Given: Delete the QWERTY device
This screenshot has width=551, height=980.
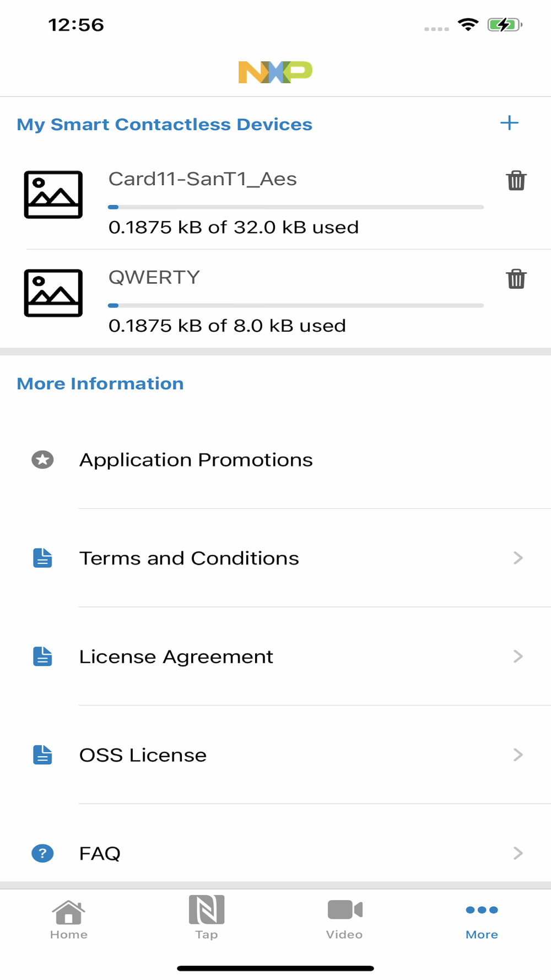Looking at the screenshot, I should click(516, 279).
